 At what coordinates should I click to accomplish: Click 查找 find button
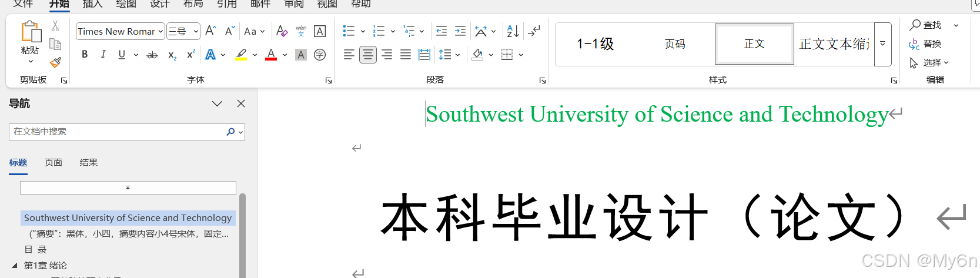click(x=926, y=25)
